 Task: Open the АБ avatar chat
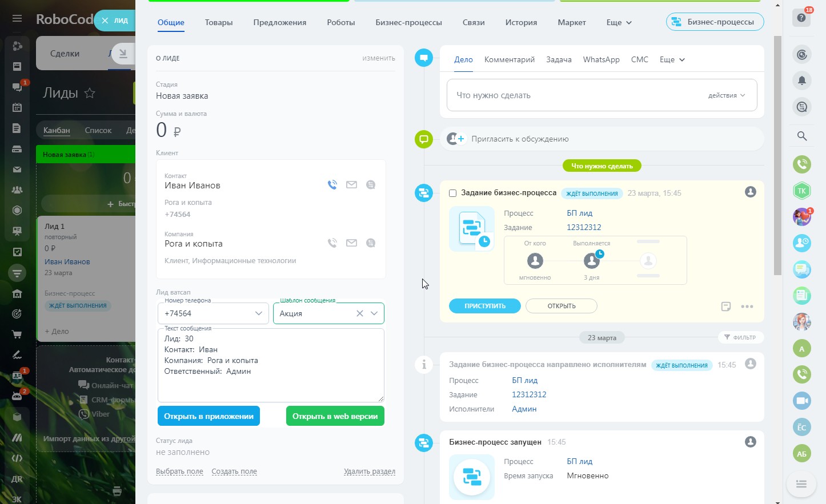point(802,454)
